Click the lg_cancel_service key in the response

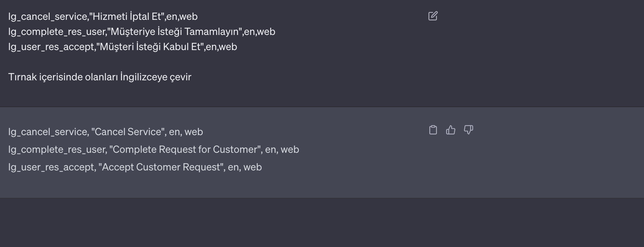[x=47, y=132]
